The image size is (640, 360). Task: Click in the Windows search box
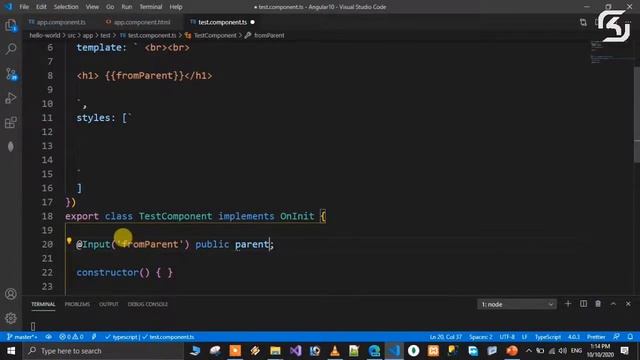coord(104,351)
